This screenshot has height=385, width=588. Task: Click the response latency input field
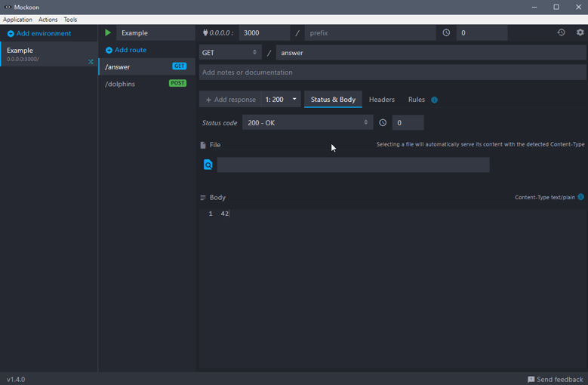pos(408,122)
